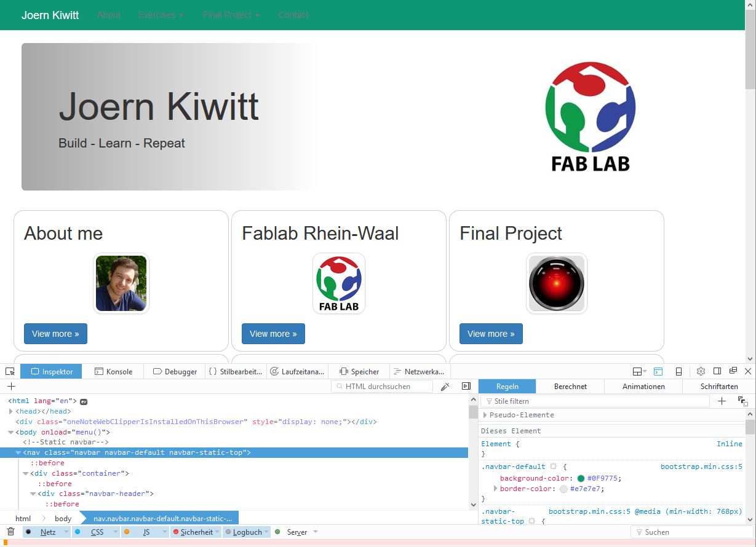Click the add new node plus icon
The width and height of the screenshot is (756, 547).
tap(11, 386)
